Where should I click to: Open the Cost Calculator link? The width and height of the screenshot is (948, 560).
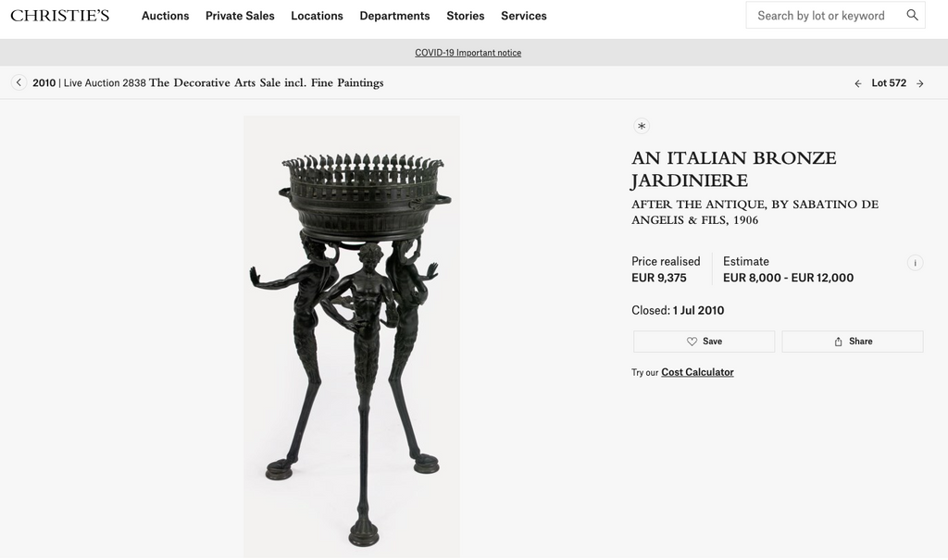pos(697,372)
